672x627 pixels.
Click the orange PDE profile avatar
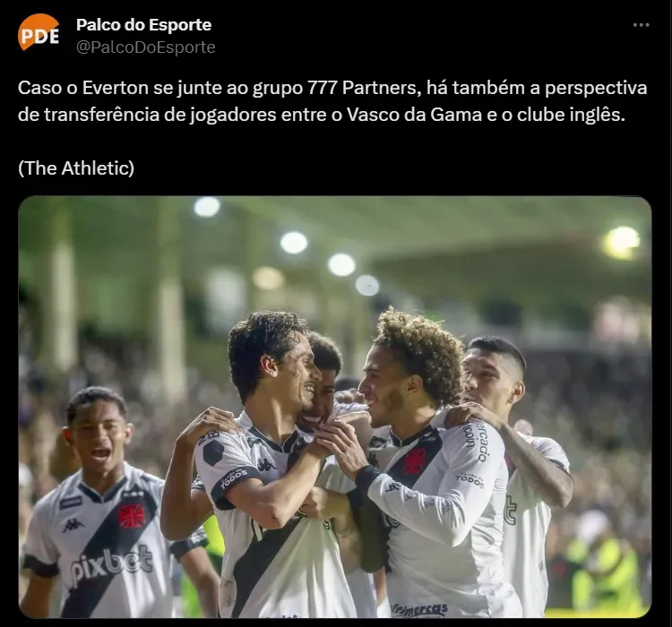[x=39, y=33]
